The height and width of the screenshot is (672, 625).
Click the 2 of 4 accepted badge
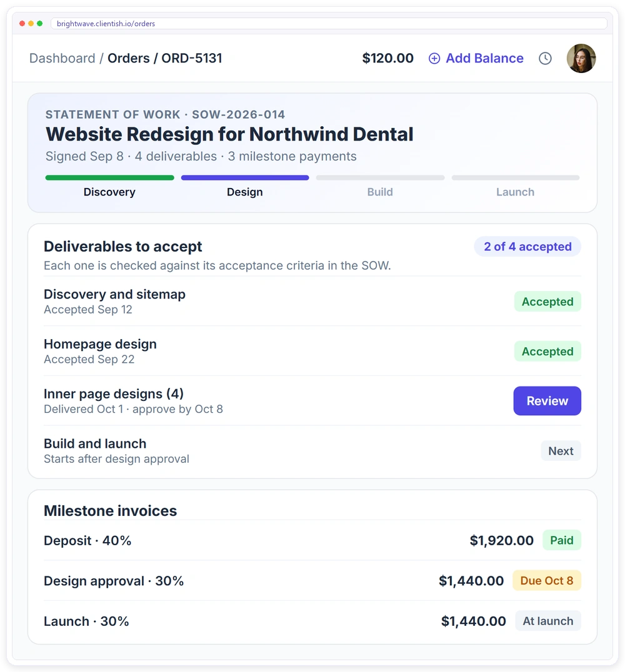pos(527,247)
